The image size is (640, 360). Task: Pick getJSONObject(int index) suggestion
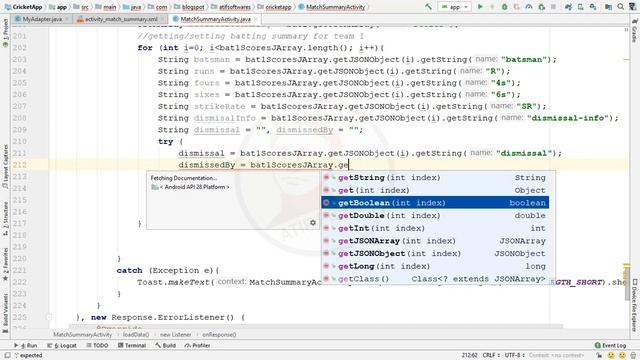click(435, 253)
